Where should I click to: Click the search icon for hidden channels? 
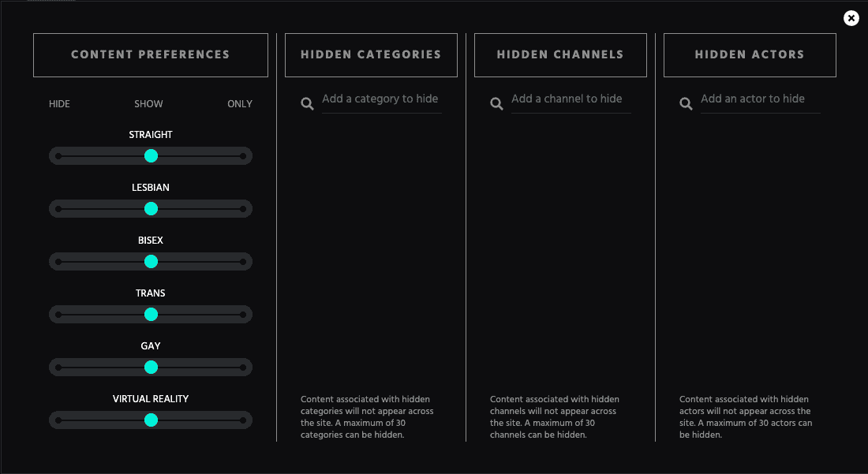pyautogui.click(x=496, y=103)
